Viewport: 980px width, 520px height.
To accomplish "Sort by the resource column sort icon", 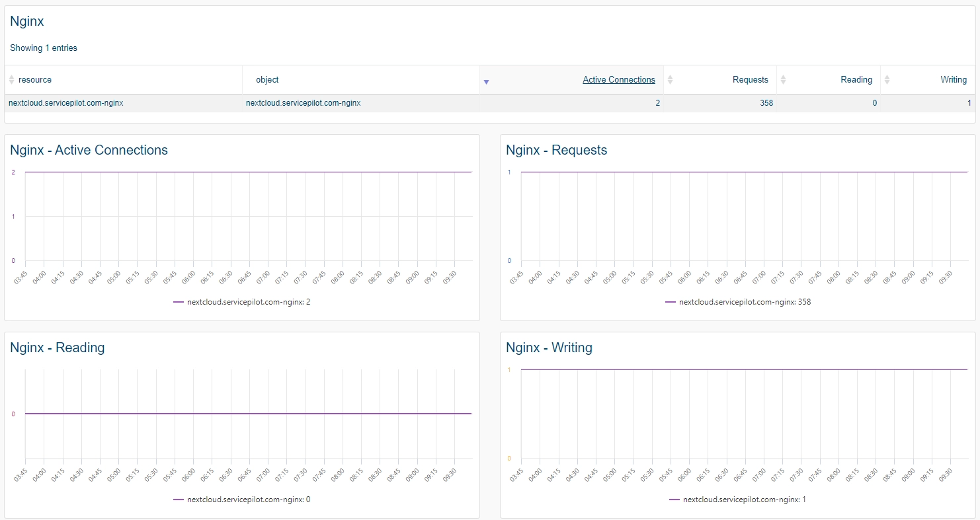I will click(11, 80).
